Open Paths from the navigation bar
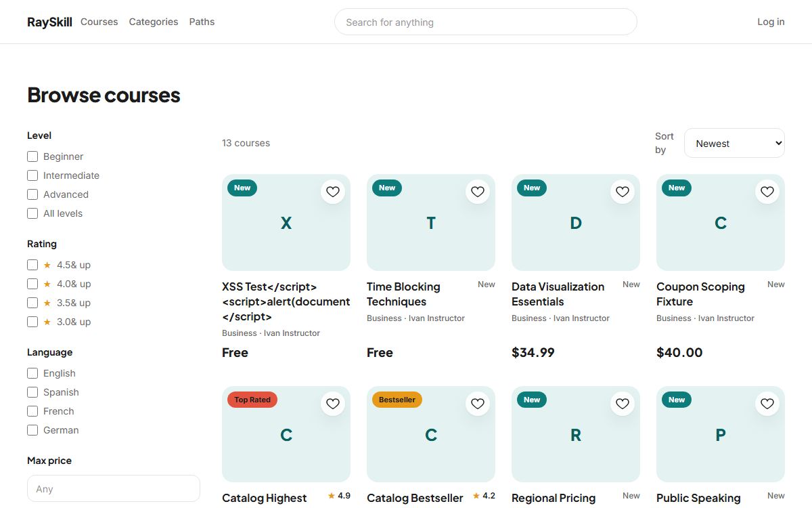Screen dimensions: 812x508 [202, 22]
